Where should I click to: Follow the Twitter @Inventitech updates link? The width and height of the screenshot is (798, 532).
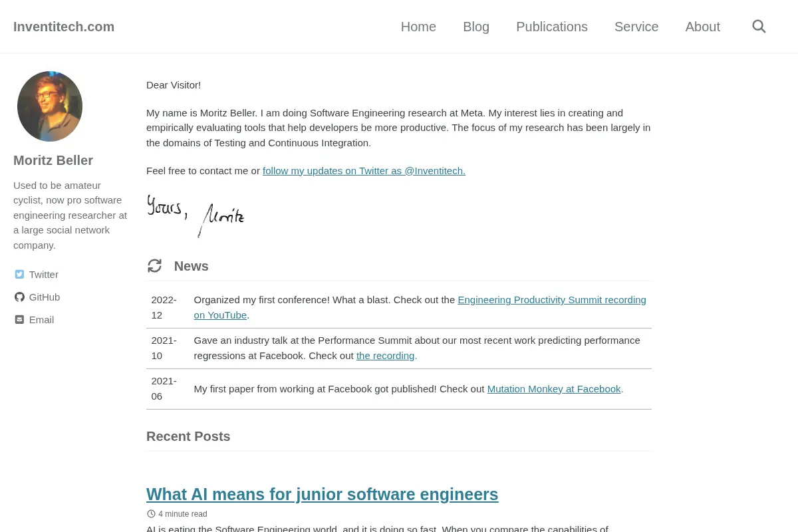[x=364, y=171]
